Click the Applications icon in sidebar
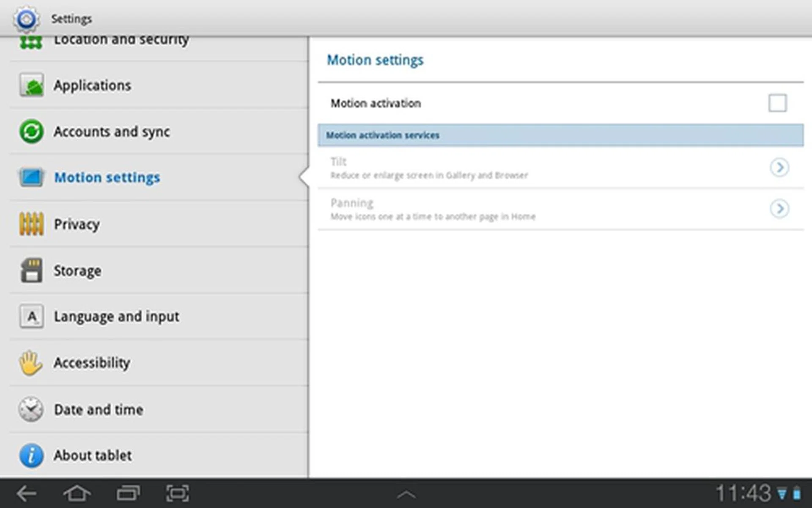The image size is (812, 508). click(x=31, y=86)
